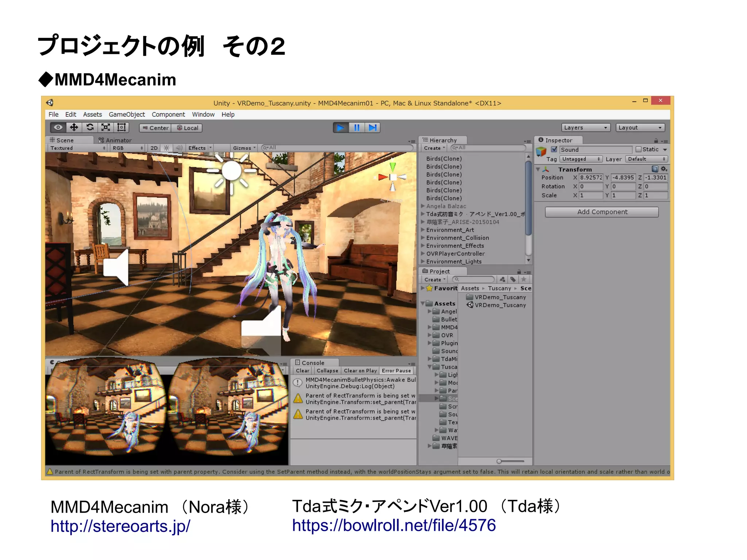The image size is (747, 560).
Task: Click the Step frame button
Action: [x=372, y=128]
